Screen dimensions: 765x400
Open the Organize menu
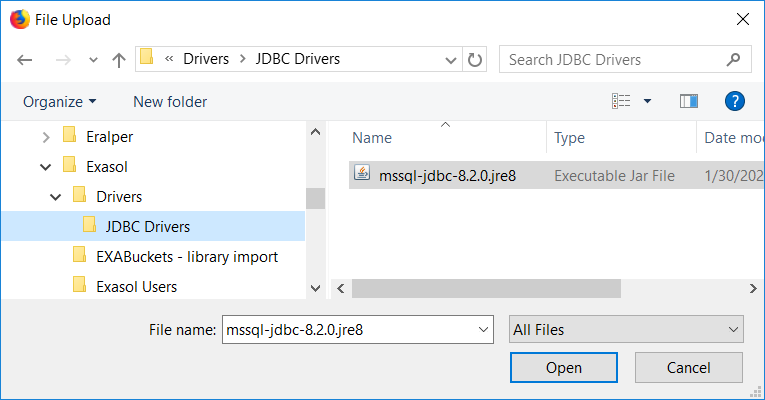tap(60, 102)
